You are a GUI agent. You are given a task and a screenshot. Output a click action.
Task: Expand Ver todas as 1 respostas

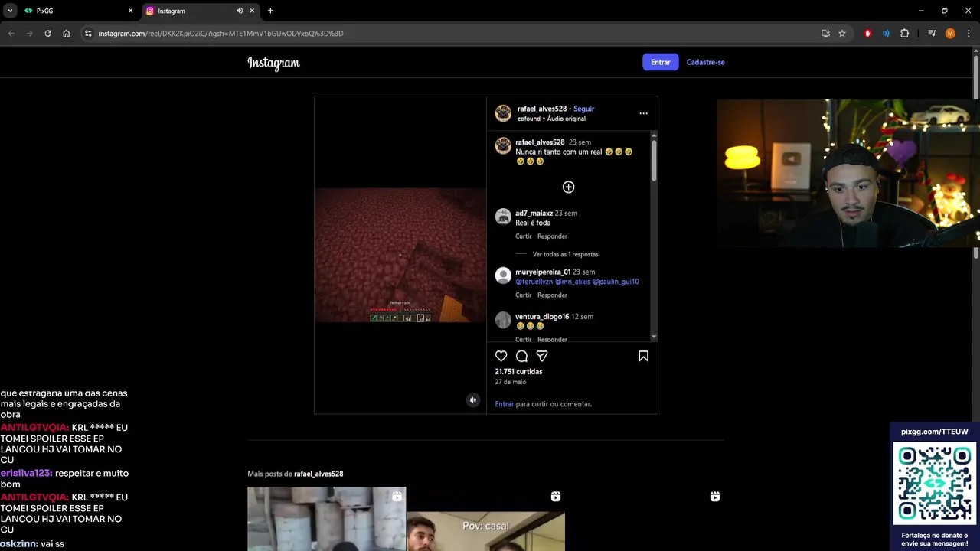tap(565, 254)
